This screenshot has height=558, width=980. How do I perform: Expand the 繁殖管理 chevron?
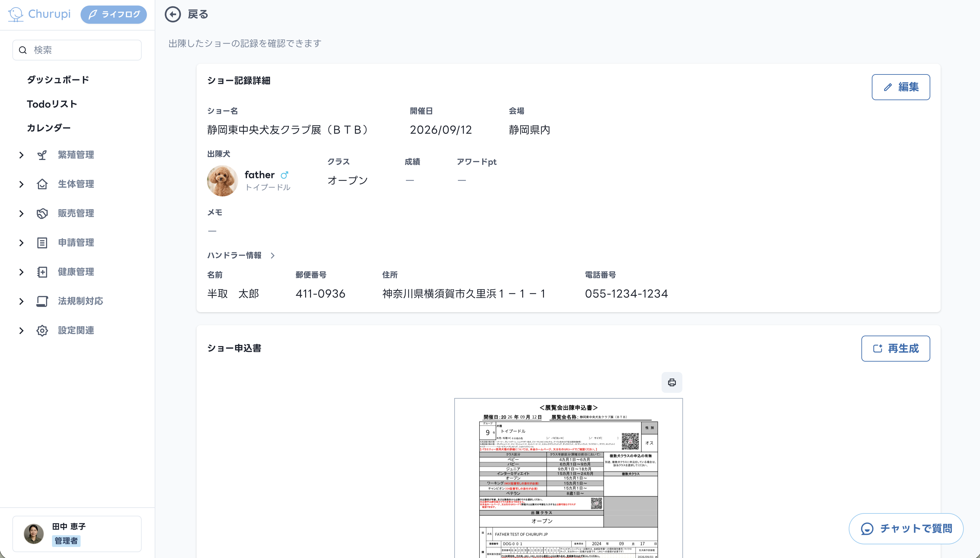point(21,155)
